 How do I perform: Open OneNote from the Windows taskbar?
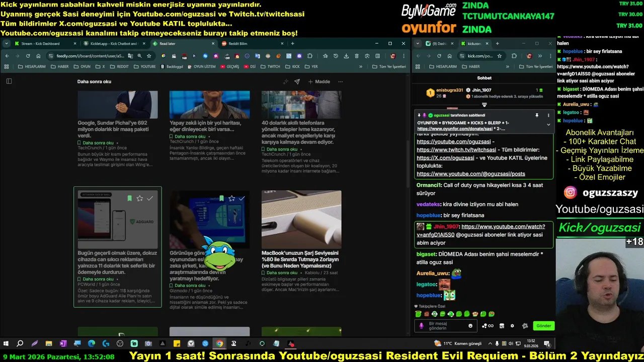tap(63, 344)
